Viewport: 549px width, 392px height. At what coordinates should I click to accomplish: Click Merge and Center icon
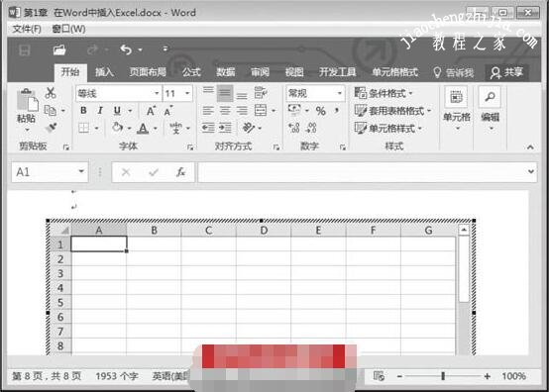coord(261,111)
